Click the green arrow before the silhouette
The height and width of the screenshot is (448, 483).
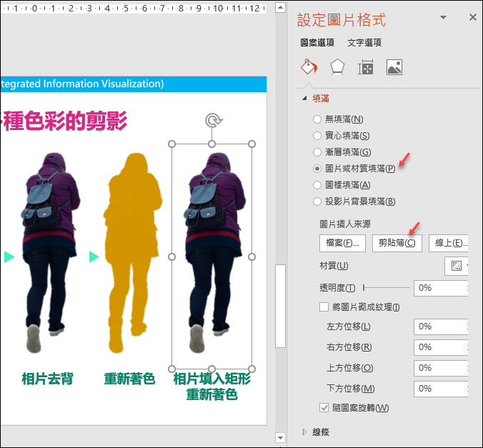(94, 257)
